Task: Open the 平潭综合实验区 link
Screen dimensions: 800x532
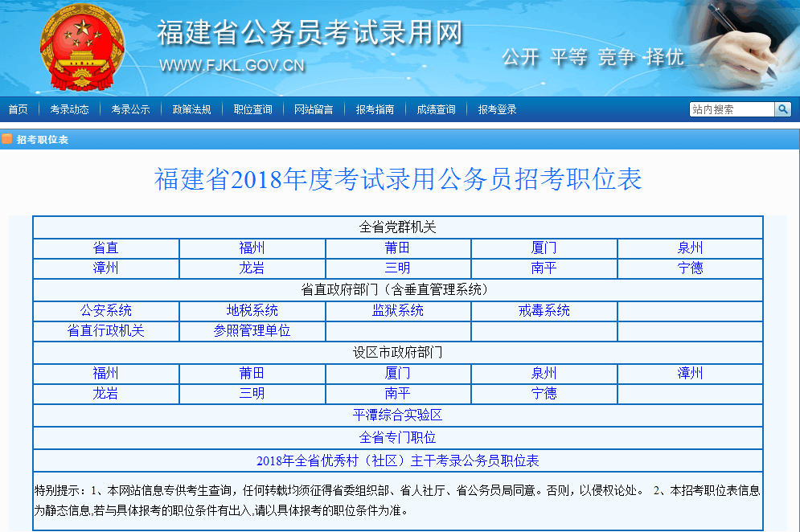Action: (398, 415)
